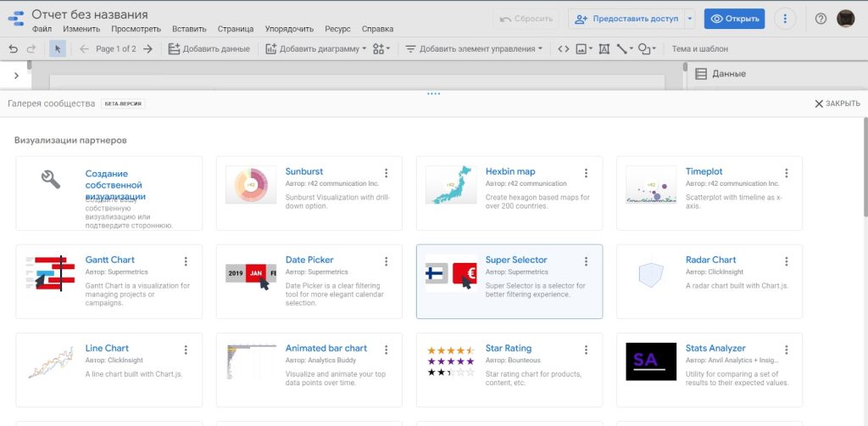Click the undo arrow in toolbar
Viewport: 868px width, 426px height.
coord(13,49)
